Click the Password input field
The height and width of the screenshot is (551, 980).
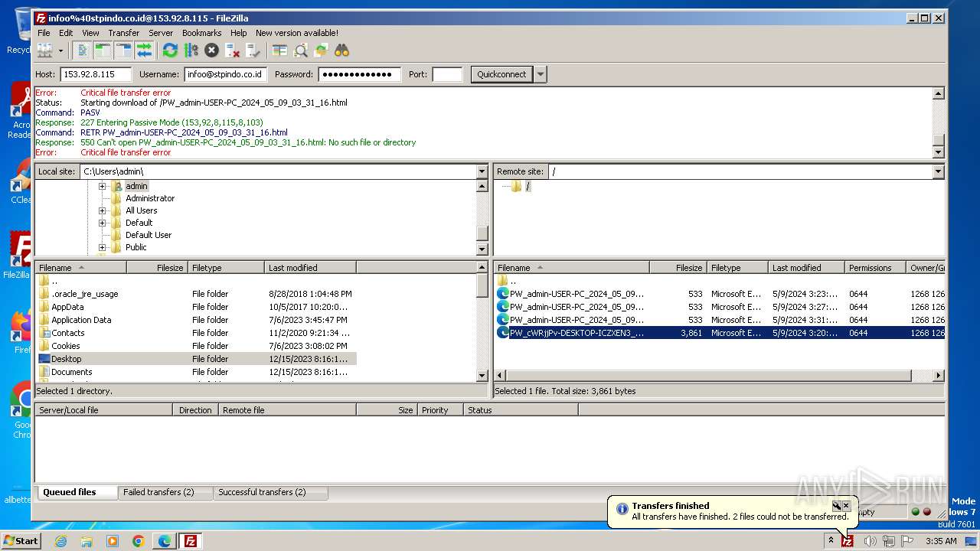coord(360,74)
